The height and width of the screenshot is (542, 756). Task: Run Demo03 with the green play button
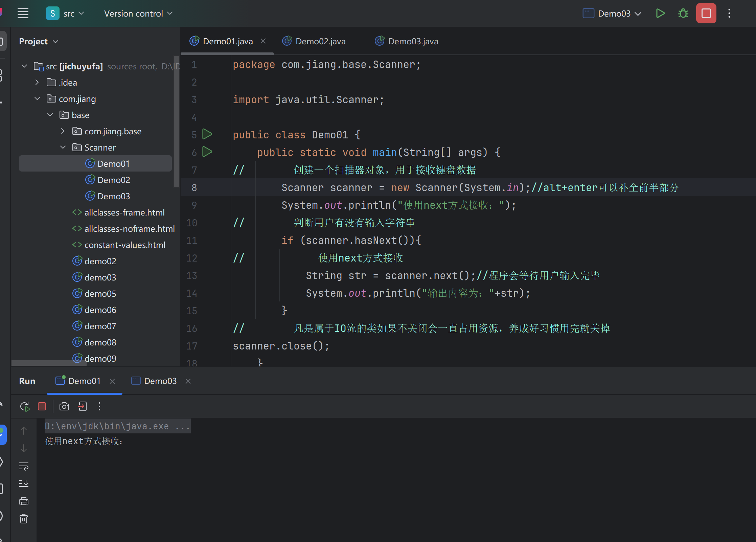(660, 14)
